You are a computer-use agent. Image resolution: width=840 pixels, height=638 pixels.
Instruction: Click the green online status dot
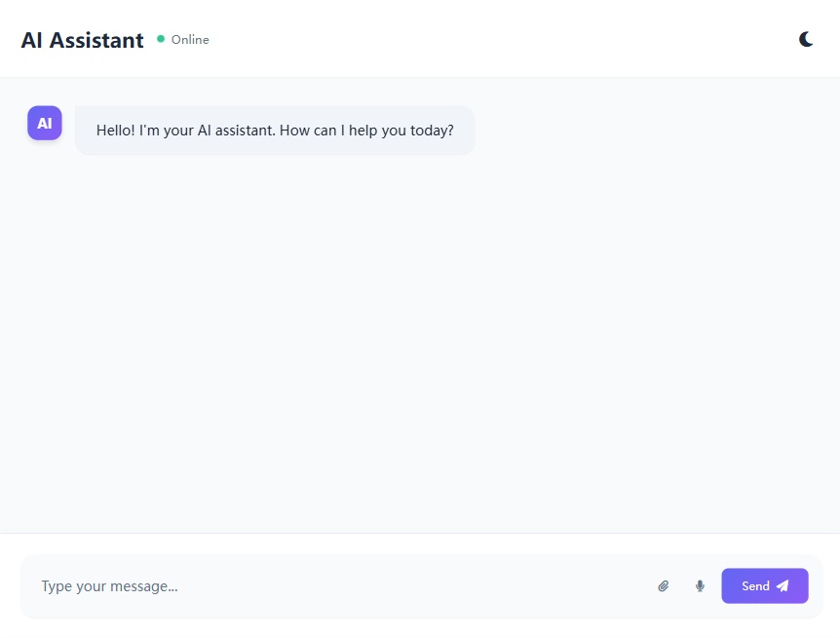161,39
